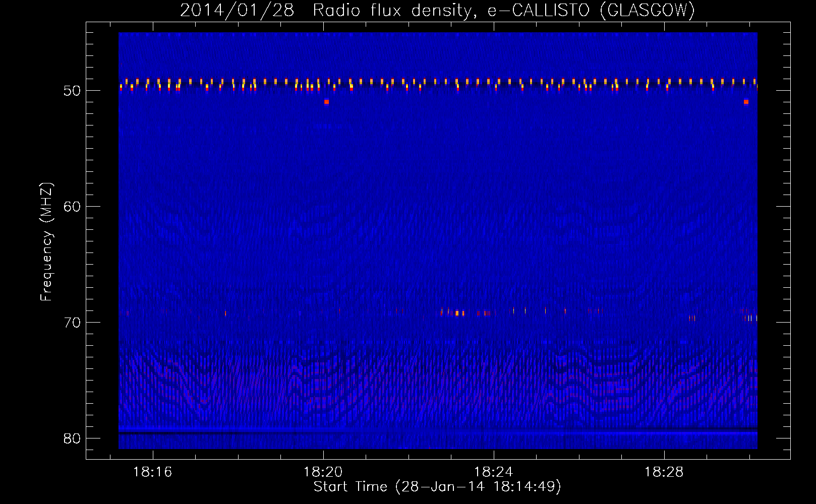
Task: Click the plot title "2014/01/28 Radio flux density, e-CALLISTO (GLASGOW)"
Action: tap(437, 10)
